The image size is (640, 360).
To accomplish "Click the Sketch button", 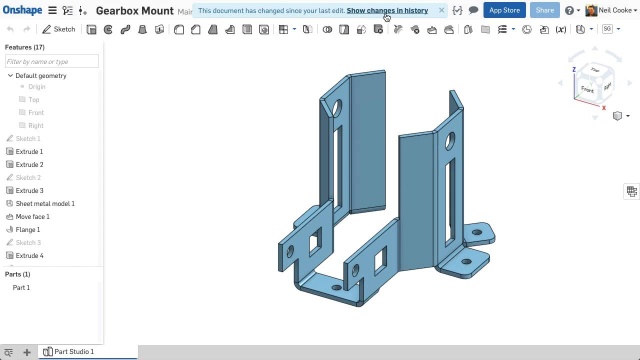I will click(x=59, y=29).
